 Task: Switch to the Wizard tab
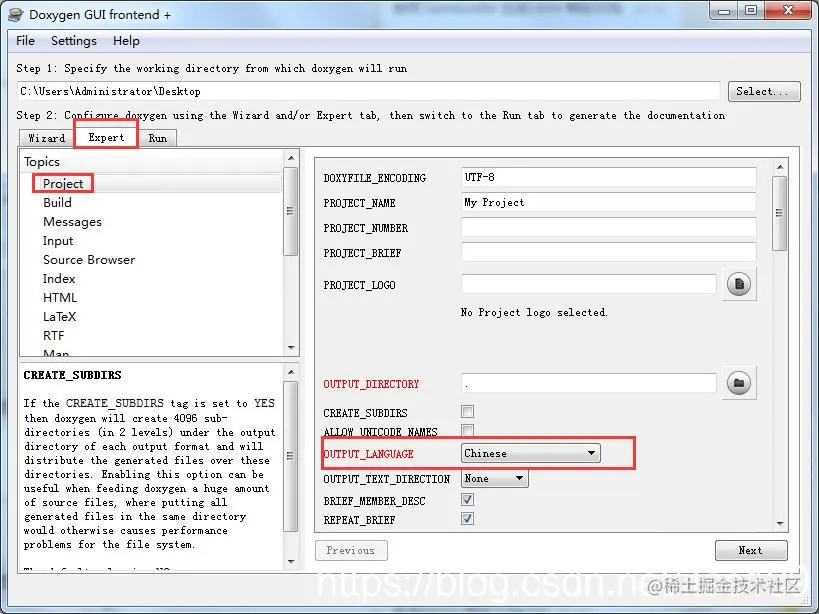click(46, 138)
